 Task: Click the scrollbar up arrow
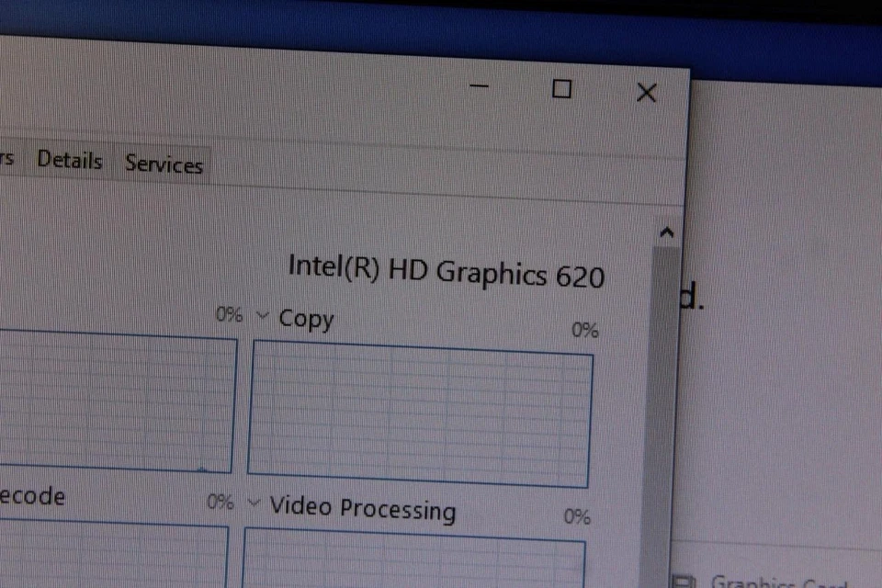tap(668, 232)
